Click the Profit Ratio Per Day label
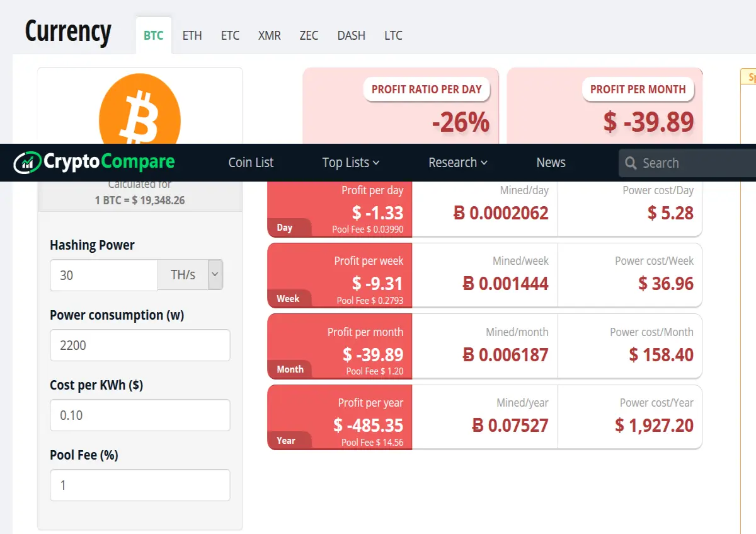756x534 pixels. [x=427, y=90]
